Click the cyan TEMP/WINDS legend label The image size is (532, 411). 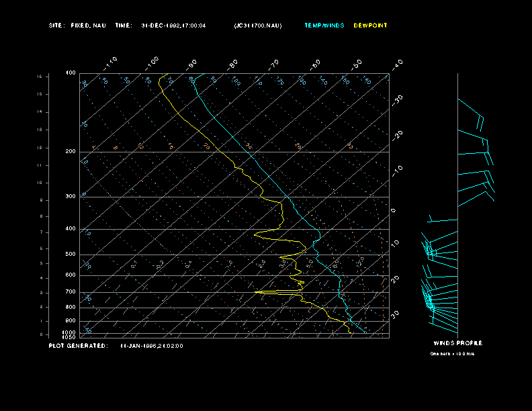point(324,26)
